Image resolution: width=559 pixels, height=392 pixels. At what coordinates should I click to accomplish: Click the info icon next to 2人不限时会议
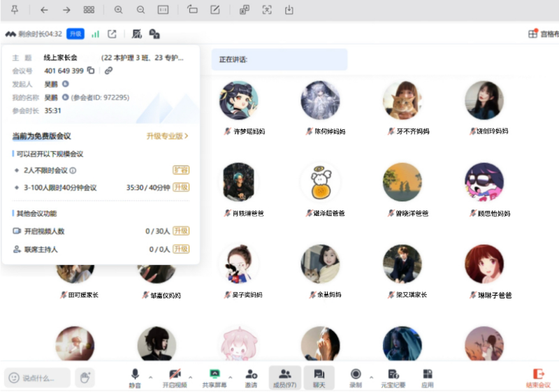coord(73,170)
